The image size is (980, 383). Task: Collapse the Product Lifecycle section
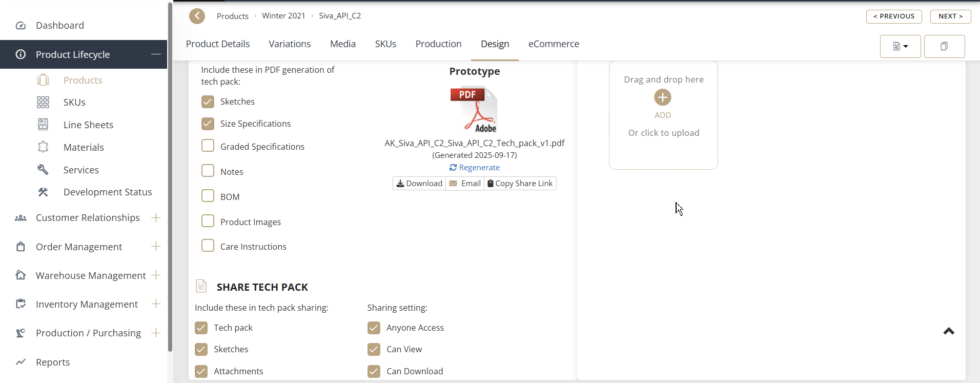[x=156, y=54]
